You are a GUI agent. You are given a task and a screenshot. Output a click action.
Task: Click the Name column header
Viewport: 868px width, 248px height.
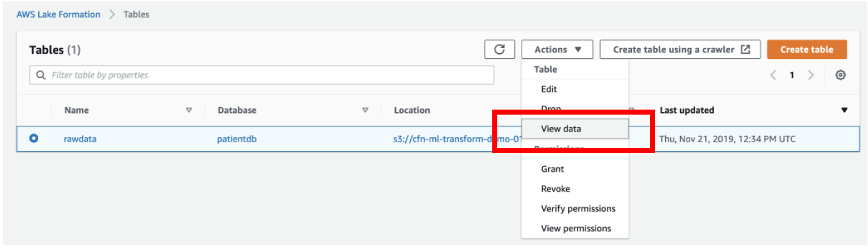[x=76, y=110]
